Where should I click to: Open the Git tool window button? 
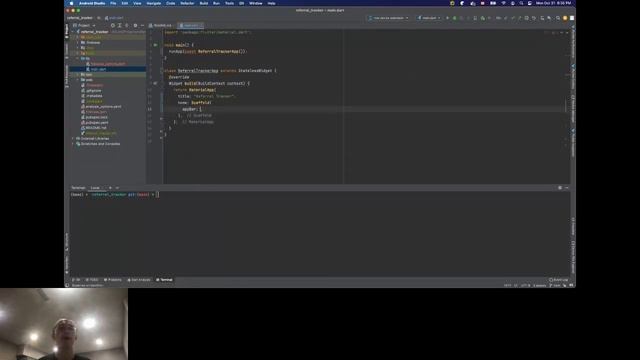[76, 280]
